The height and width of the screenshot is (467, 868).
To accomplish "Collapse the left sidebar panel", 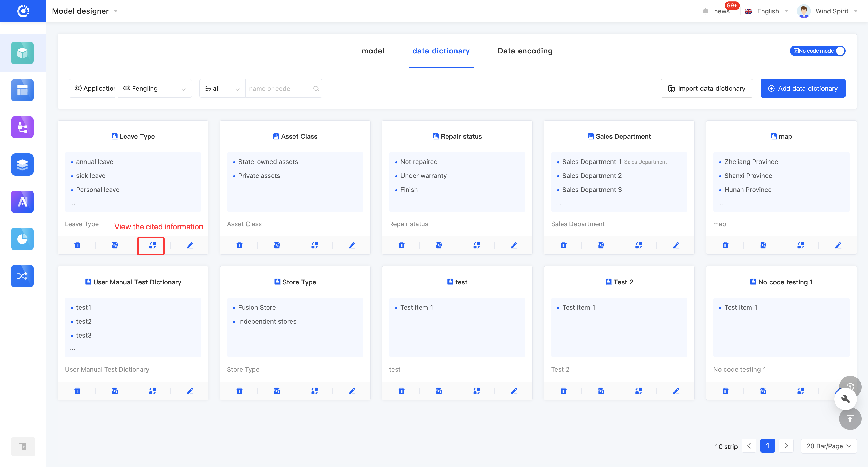I will pos(22,446).
